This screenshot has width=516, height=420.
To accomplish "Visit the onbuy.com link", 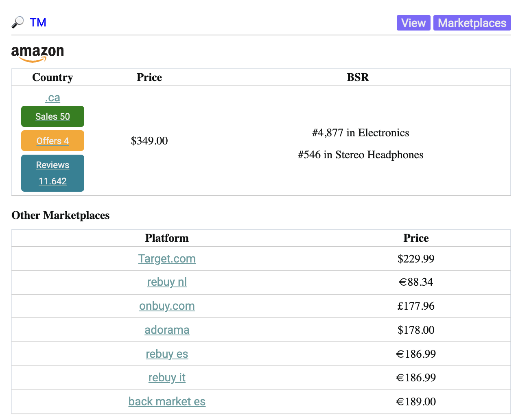I will tap(167, 306).
